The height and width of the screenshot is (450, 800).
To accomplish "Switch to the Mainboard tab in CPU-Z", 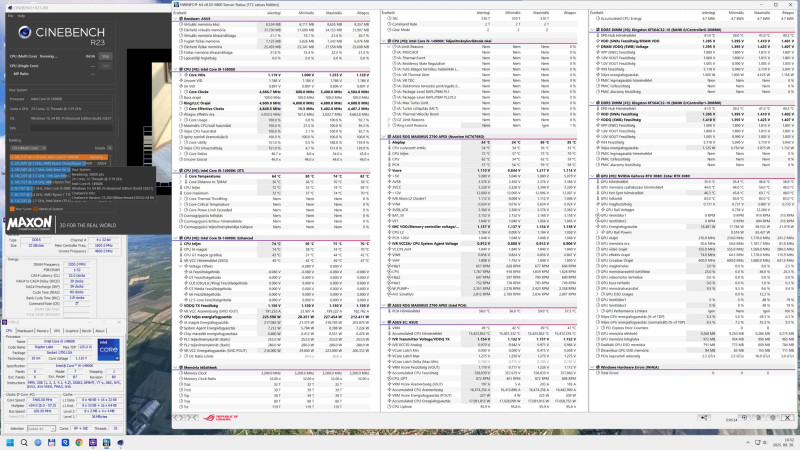I will 24,331.
